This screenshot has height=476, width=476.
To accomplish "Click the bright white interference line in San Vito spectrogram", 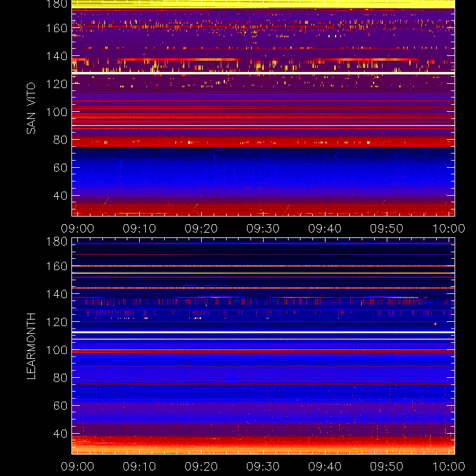I will (x=263, y=73).
